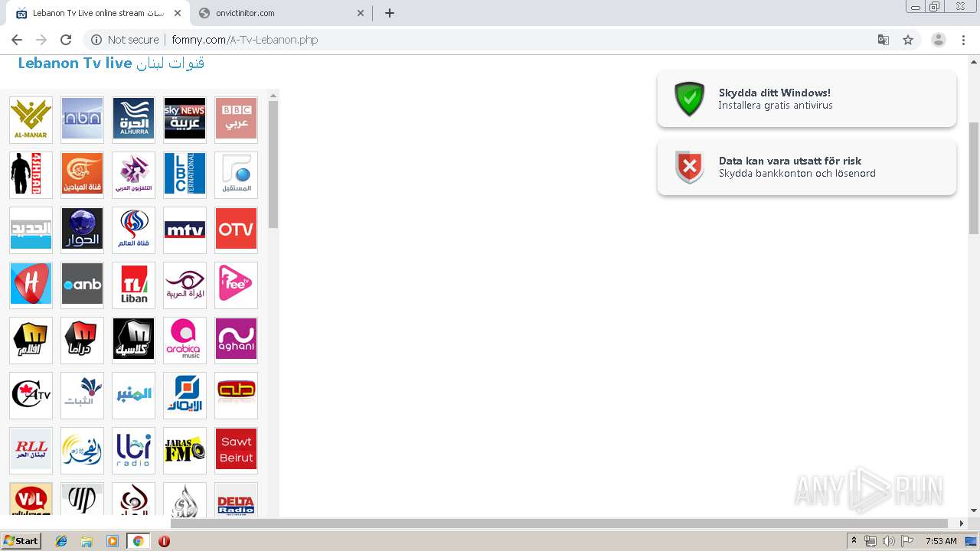Select the Al Mayadeen channel logo
Viewport: 980px width, 551px height.
[x=82, y=174]
